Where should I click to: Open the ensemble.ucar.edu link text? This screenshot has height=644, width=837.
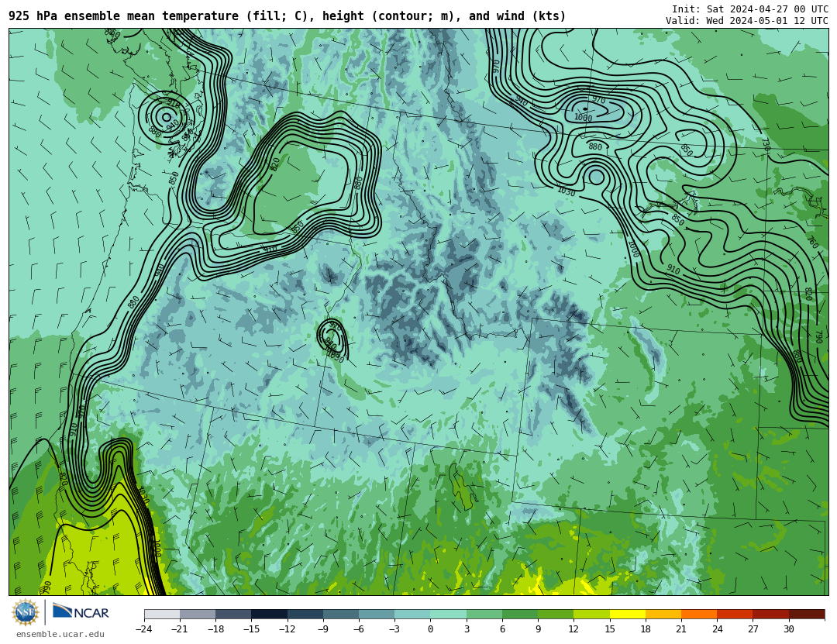coord(60,634)
